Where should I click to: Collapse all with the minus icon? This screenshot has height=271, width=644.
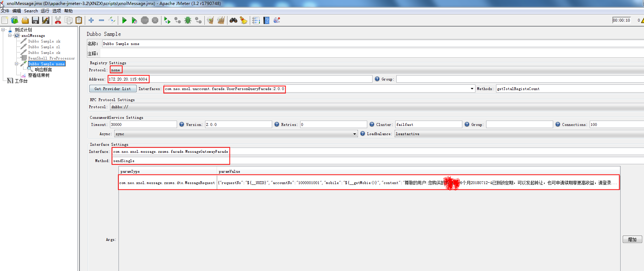coord(101,20)
